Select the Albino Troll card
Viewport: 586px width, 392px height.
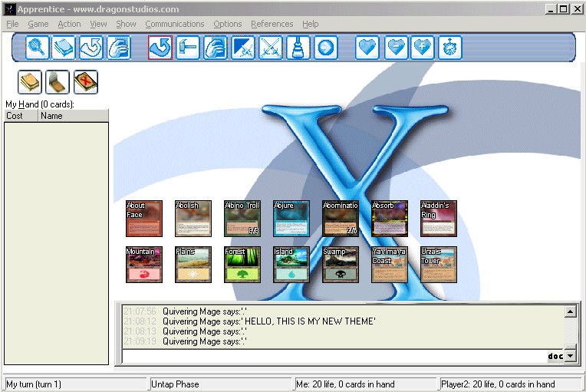point(242,219)
